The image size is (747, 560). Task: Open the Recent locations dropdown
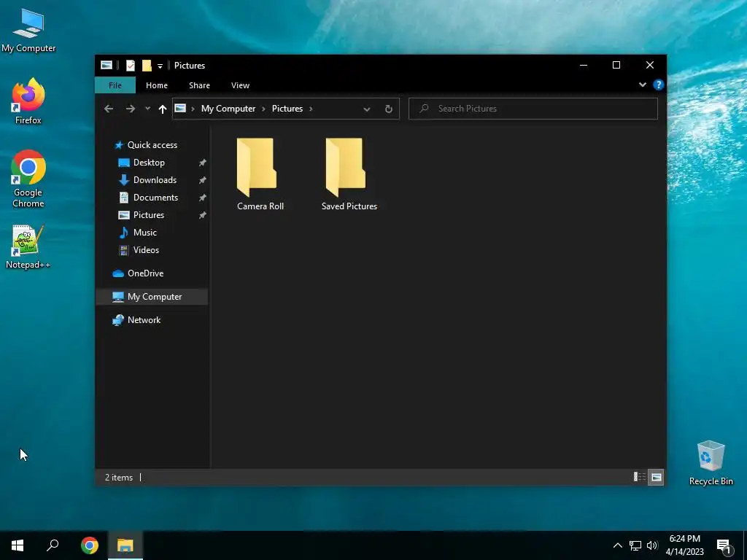coord(147,109)
